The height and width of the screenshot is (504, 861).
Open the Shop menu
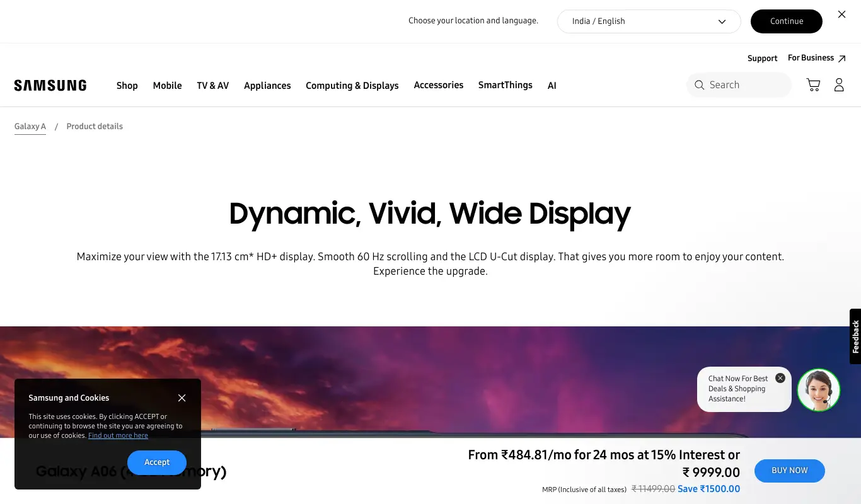tap(127, 86)
